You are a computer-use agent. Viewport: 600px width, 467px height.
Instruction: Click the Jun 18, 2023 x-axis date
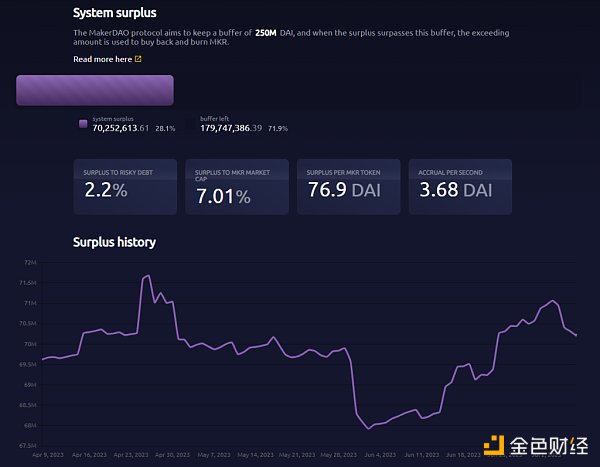click(x=463, y=455)
